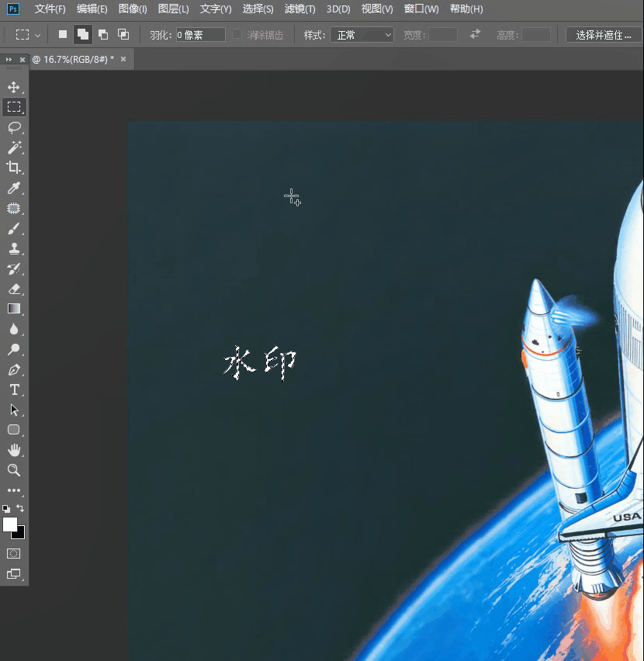Select the Brush tool

tap(14, 229)
